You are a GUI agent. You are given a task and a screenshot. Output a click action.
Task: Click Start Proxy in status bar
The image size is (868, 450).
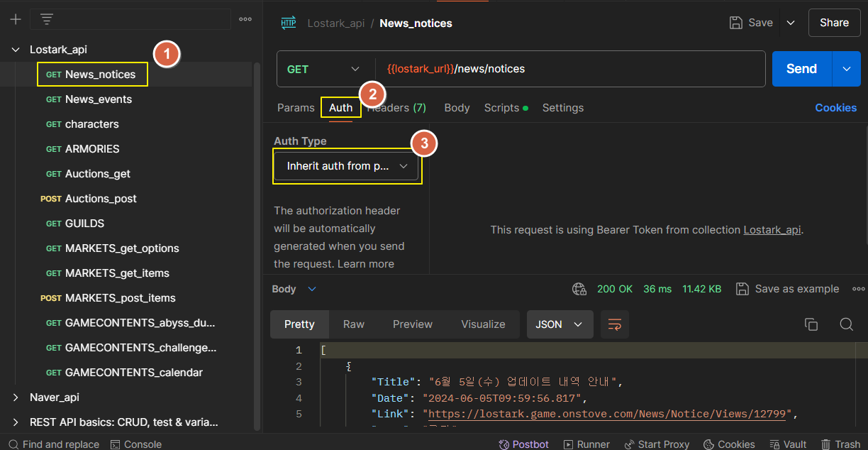(x=657, y=444)
